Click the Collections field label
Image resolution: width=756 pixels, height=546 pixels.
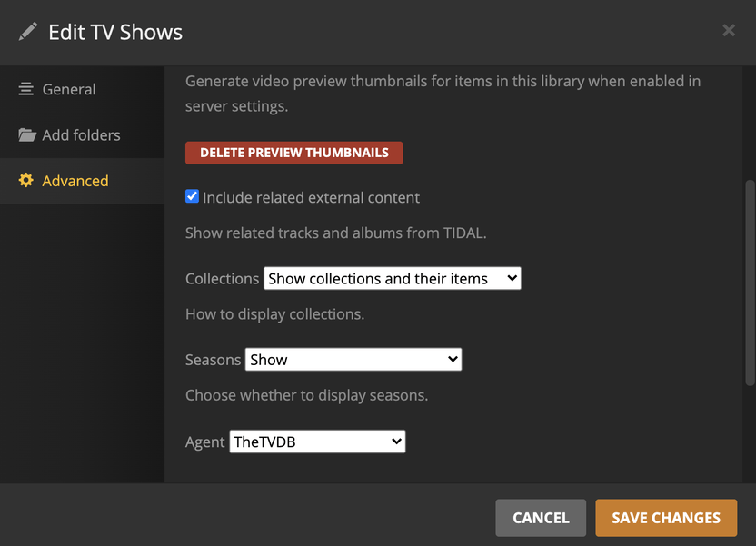[222, 279]
